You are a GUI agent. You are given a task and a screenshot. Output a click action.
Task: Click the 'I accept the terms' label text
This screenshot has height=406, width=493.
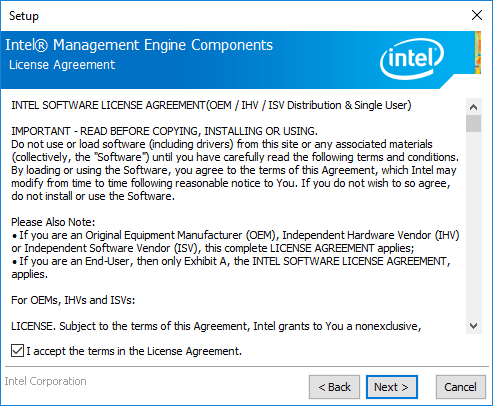tap(134, 351)
